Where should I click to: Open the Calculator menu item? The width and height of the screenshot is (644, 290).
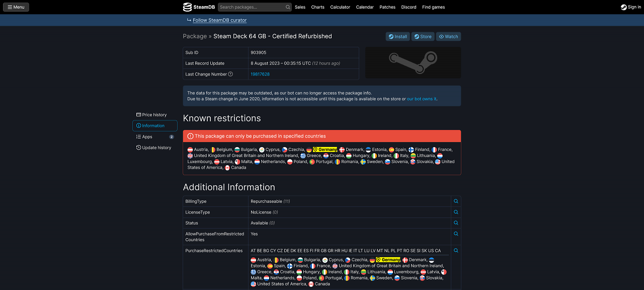340,7
